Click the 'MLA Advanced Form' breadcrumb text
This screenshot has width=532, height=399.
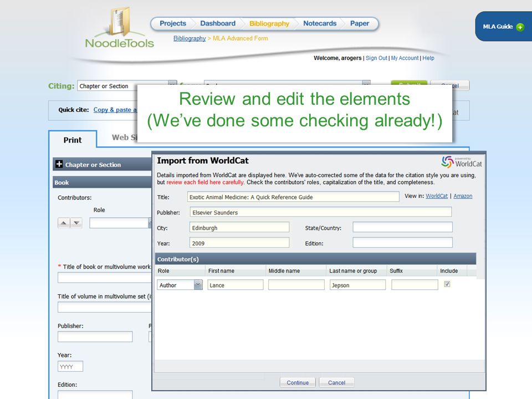[x=240, y=38]
